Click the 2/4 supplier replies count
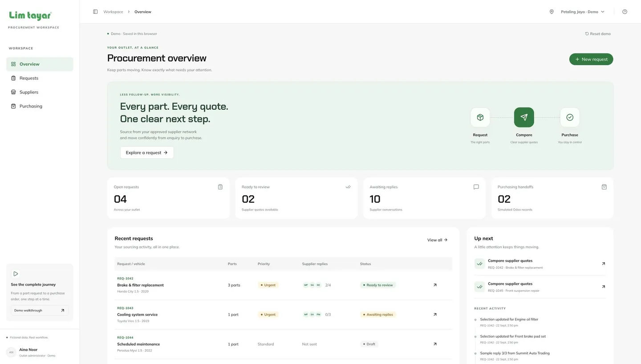 pos(328,285)
